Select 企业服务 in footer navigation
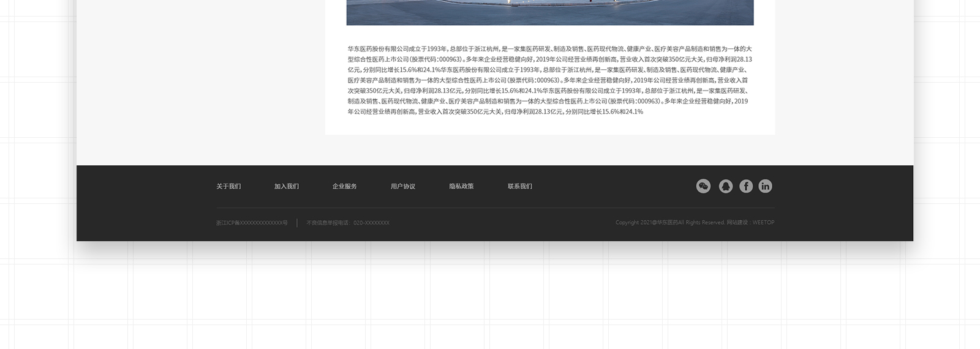980x349 pixels. (345, 186)
